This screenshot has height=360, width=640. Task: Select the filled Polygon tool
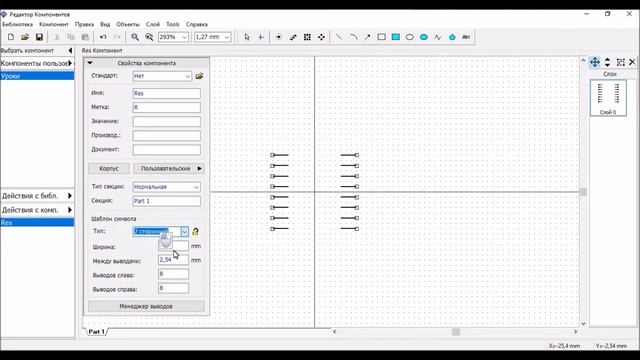(452, 37)
